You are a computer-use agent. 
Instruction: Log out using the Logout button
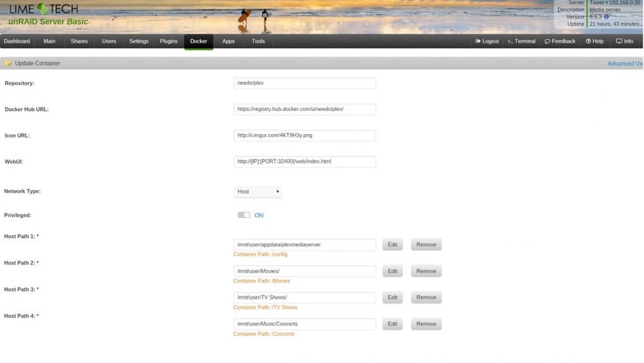point(487,41)
